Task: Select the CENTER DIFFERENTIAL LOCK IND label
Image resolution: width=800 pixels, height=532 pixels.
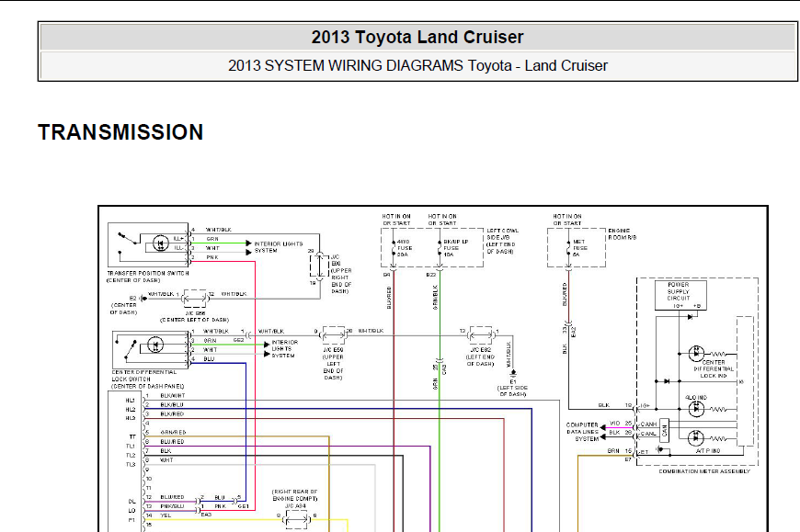Action: pyautogui.click(x=714, y=369)
